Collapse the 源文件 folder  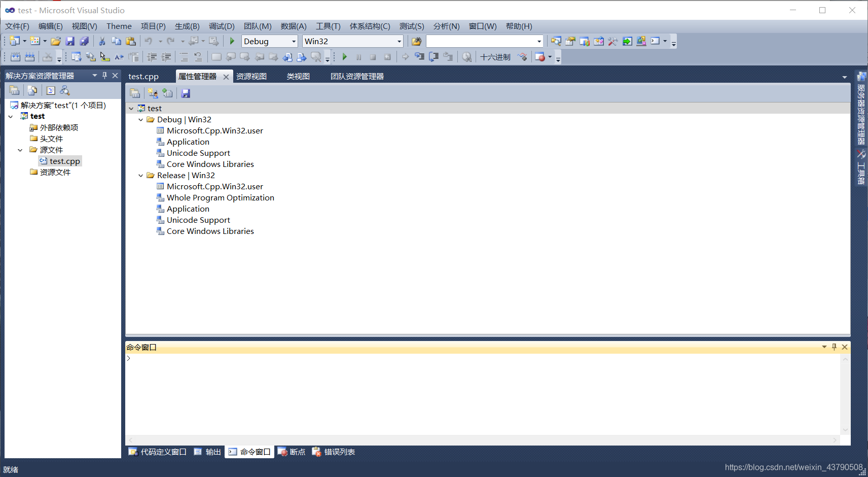(x=20, y=150)
